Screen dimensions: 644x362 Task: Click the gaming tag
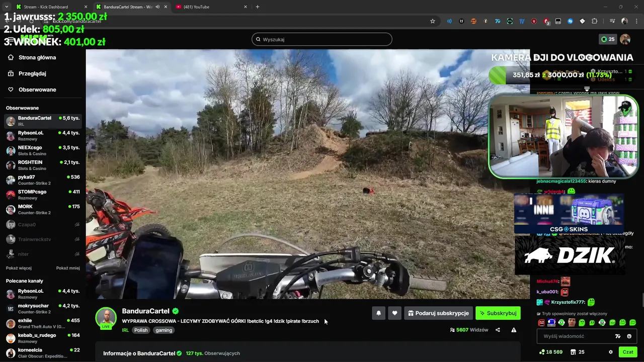pos(164,330)
